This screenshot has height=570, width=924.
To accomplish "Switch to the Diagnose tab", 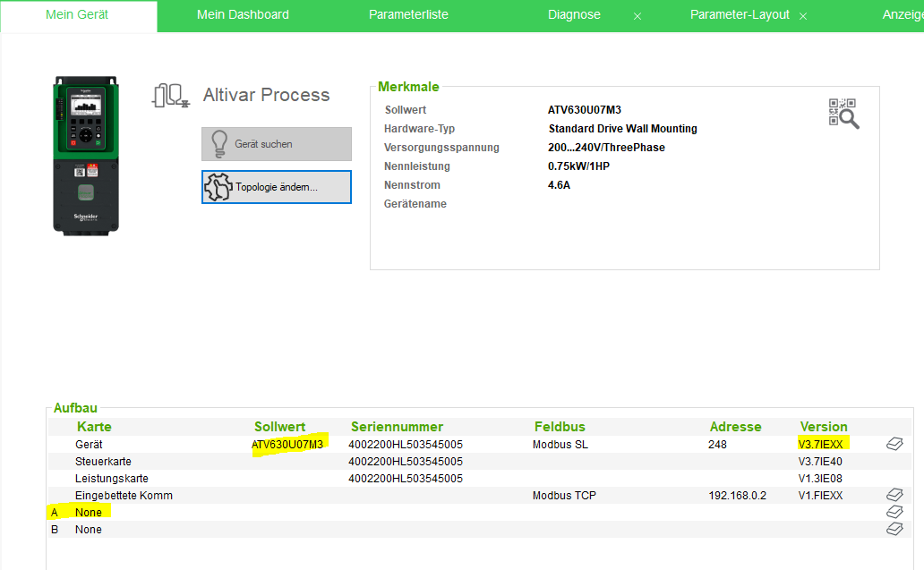I will tap(574, 14).
